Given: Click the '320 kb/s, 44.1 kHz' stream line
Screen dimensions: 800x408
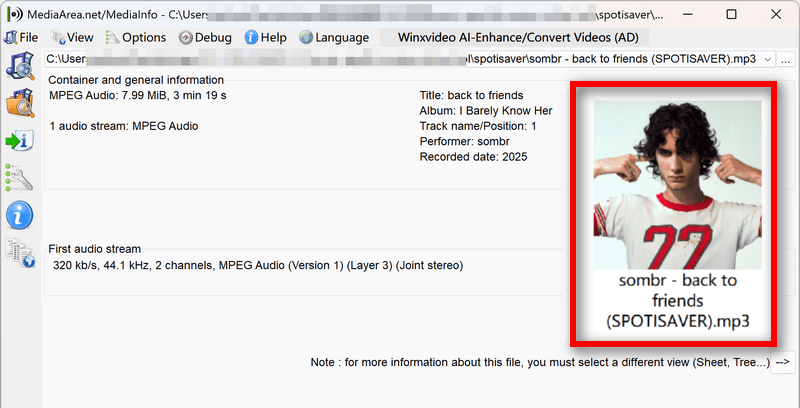Looking at the screenshot, I should (258, 265).
